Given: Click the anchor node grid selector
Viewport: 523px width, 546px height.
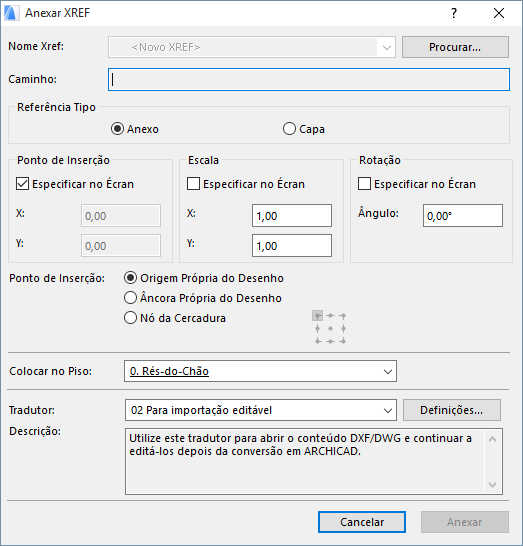Looking at the screenshot, I should (330, 328).
